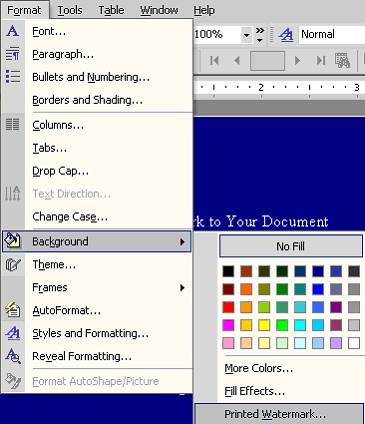Image resolution: width=365 pixels, height=424 pixels.
Task: Jump to first record button
Action: pos(214,60)
